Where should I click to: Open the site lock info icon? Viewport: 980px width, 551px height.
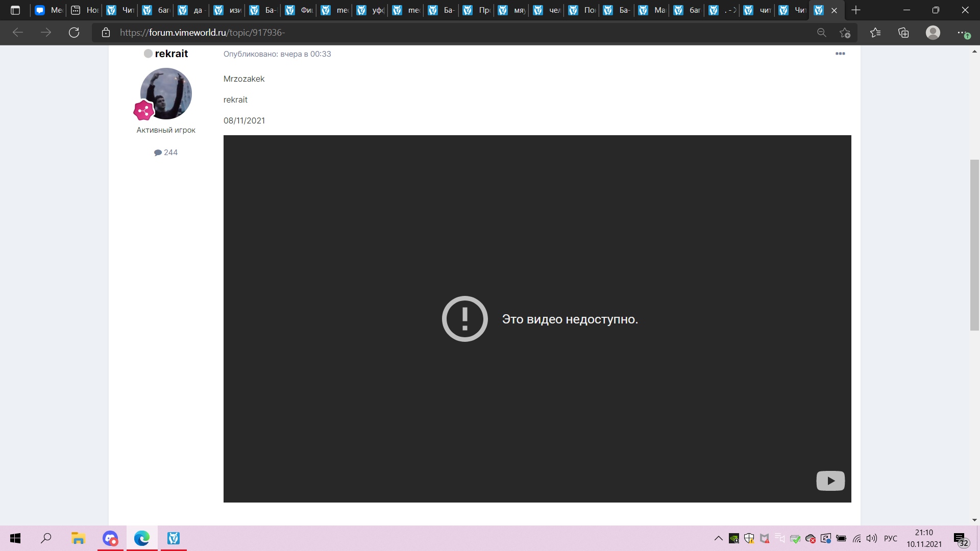[x=106, y=33]
